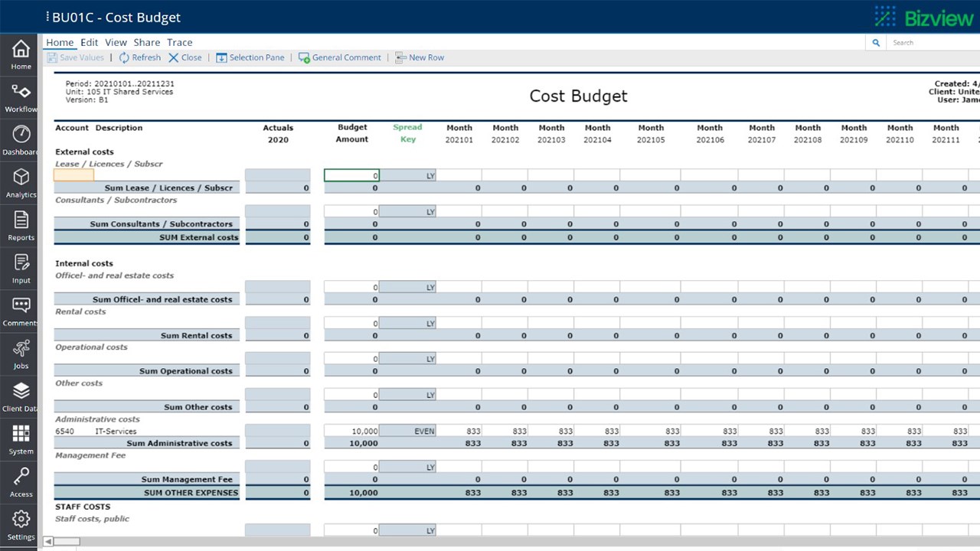This screenshot has height=551, width=980.
Task: Click the Sum Administrative costs row label
Action: [179, 443]
